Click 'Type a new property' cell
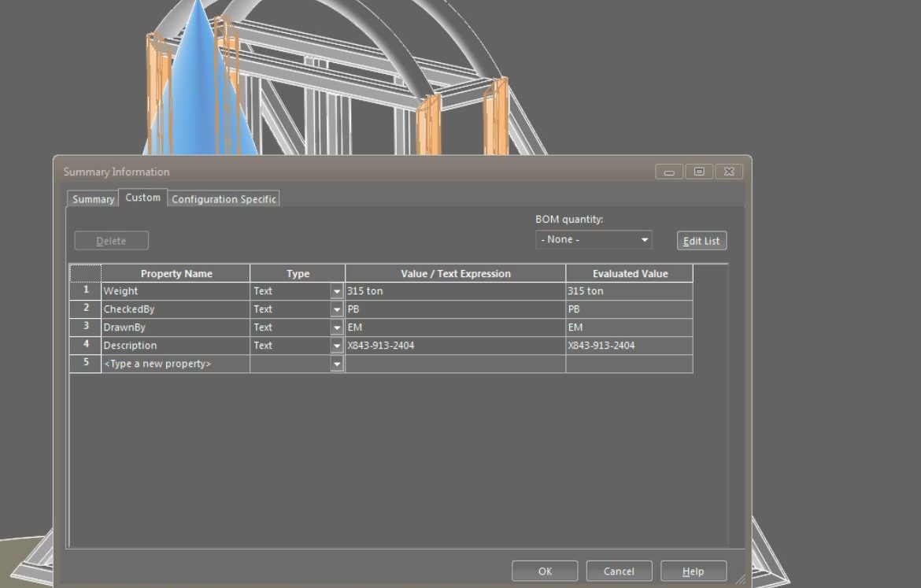Viewport: 921px width, 588px height. (175, 364)
